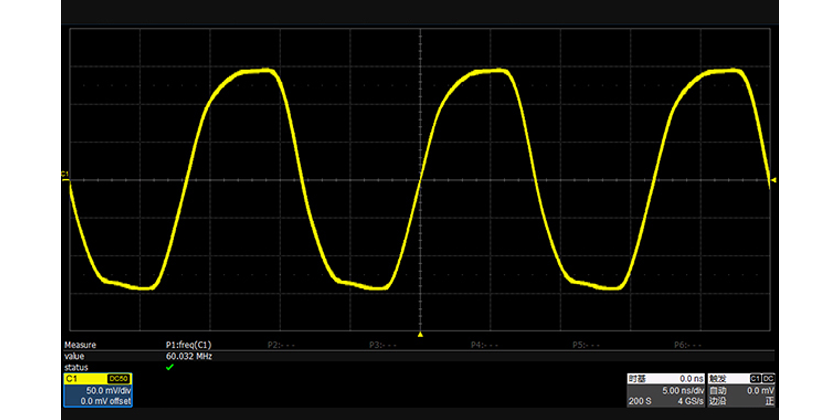Click the 60.032 MHz frequency value
The image size is (840, 420).
(190, 355)
